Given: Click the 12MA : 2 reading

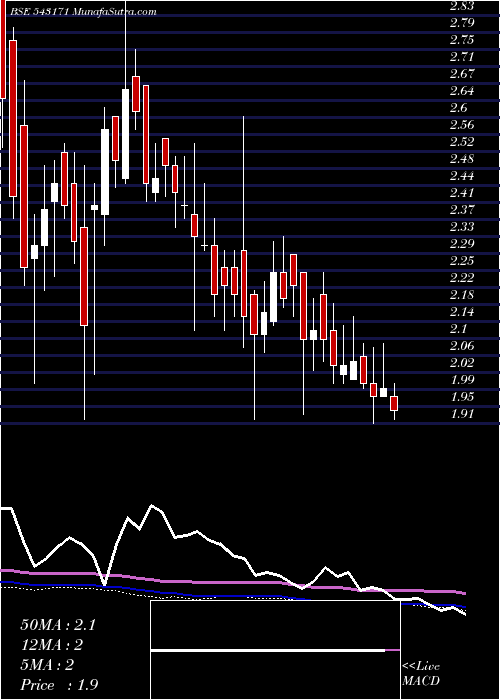Looking at the screenshot, I should pyautogui.click(x=53, y=645).
